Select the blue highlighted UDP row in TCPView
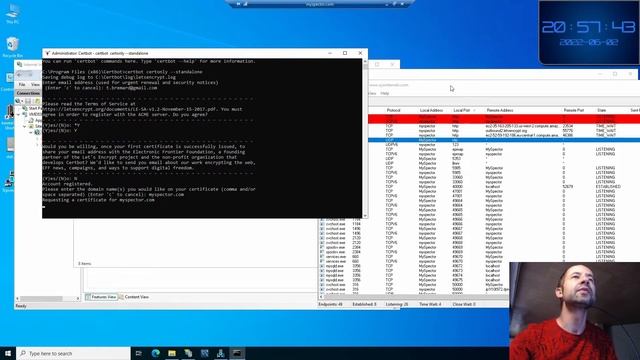This screenshot has width=640, height=360. [x=504, y=140]
